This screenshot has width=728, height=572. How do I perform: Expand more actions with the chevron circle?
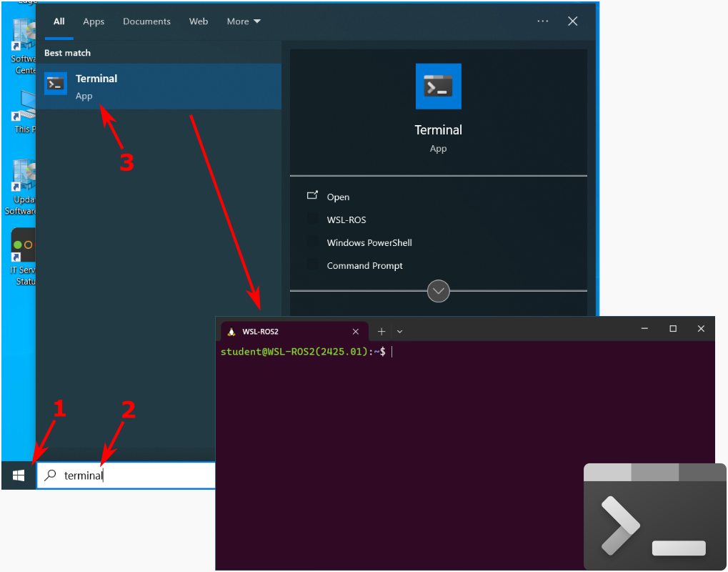438,291
